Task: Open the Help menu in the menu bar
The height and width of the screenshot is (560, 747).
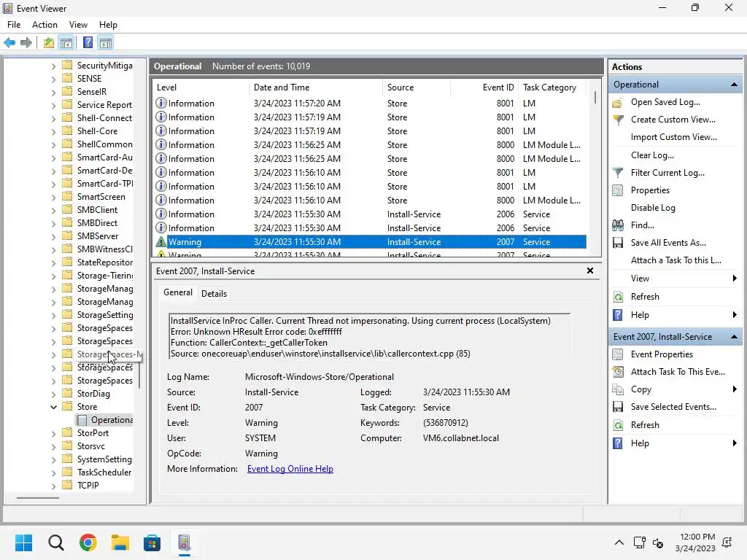Action: [108, 25]
